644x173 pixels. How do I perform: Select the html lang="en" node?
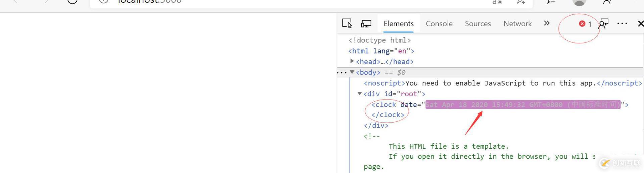[x=381, y=51]
